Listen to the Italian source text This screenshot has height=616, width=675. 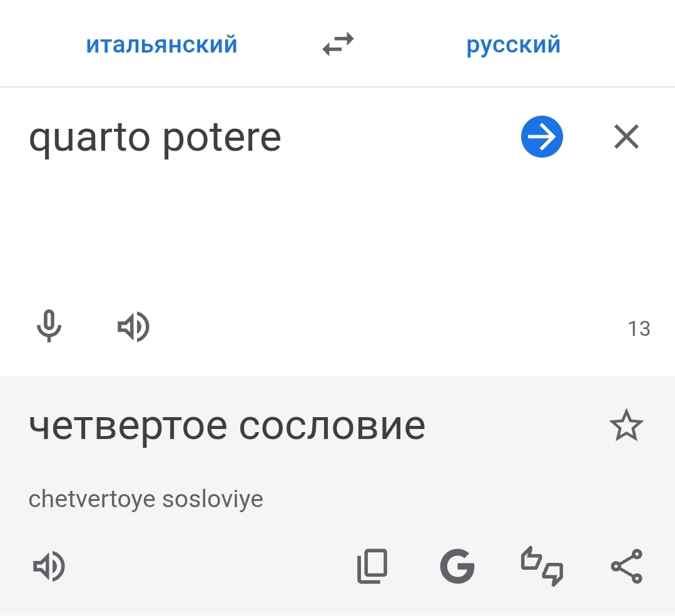click(x=133, y=327)
